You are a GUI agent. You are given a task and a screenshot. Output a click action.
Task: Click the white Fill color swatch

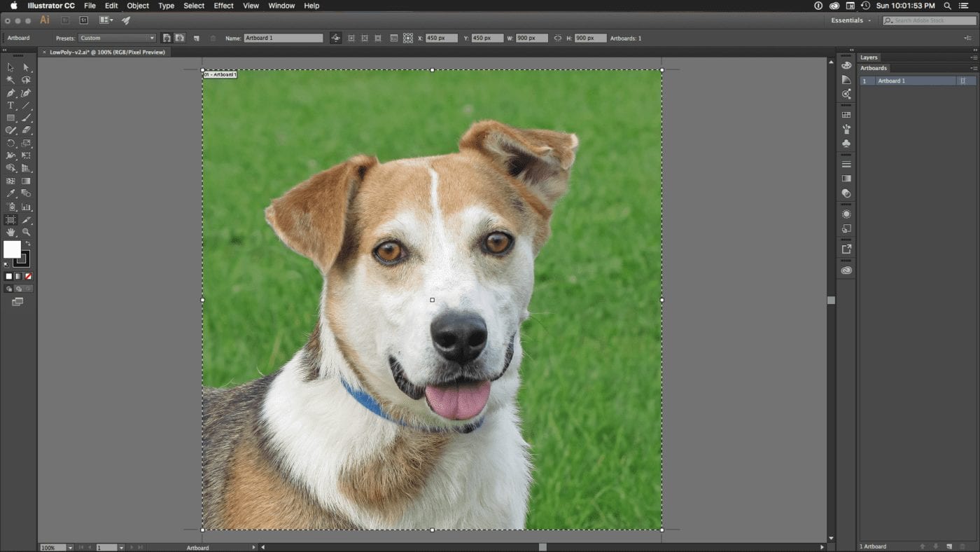click(12, 249)
